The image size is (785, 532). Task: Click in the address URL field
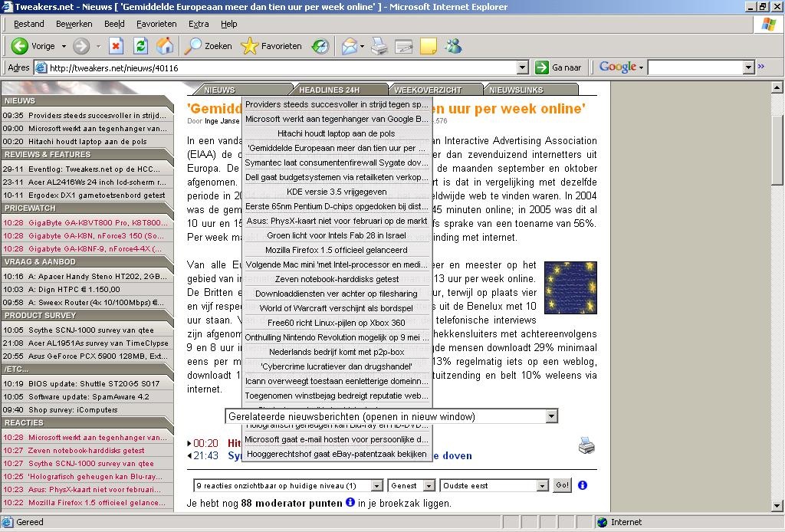pos(283,67)
